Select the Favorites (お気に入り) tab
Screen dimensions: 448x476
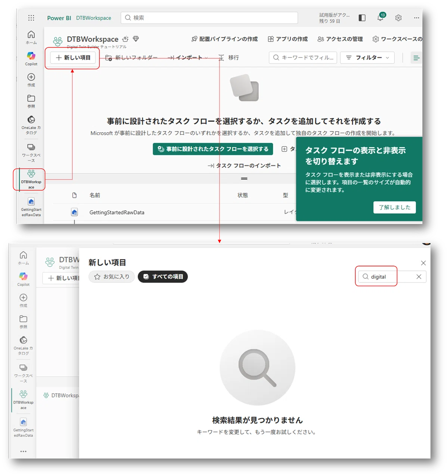pyautogui.click(x=112, y=276)
